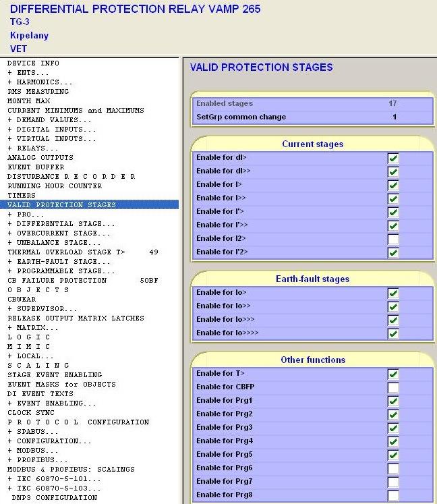The width and height of the screenshot is (437, 504).
Task: Open PROTOCOL CONFIGURATION item
Action: click(x=78, y=422)
